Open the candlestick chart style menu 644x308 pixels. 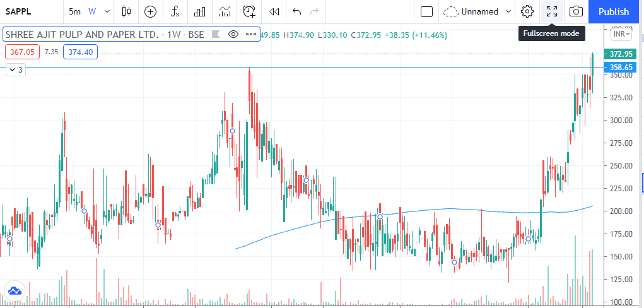point(127,11)
